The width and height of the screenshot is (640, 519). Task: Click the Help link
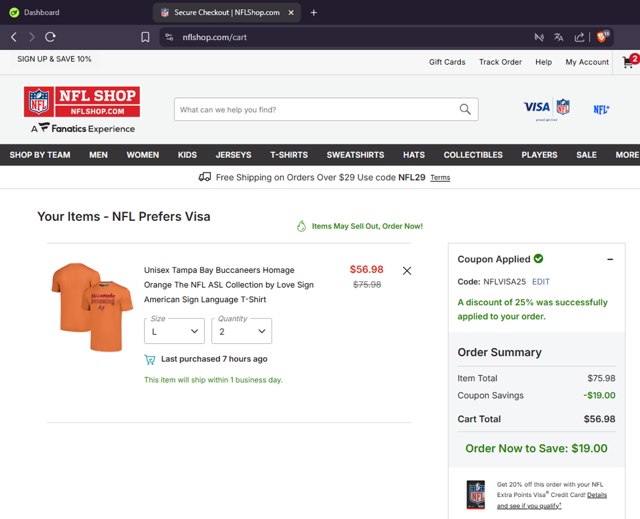(543, 62)
